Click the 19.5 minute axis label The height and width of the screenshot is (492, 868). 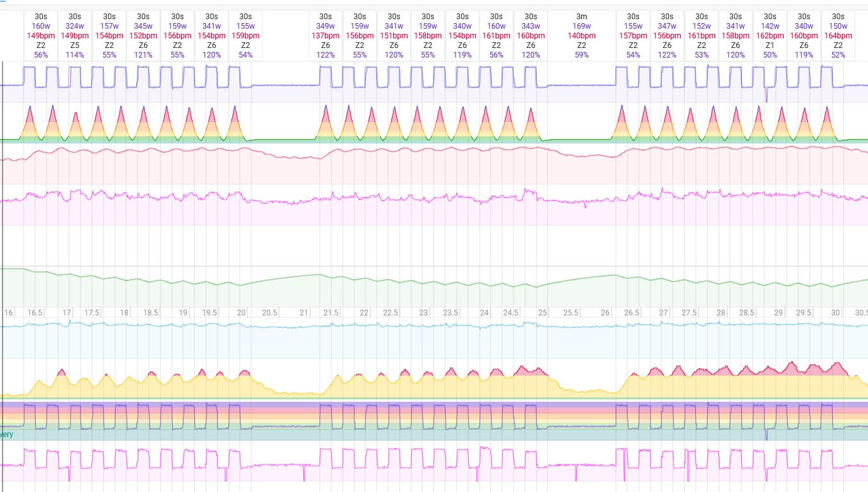[209, 313]
